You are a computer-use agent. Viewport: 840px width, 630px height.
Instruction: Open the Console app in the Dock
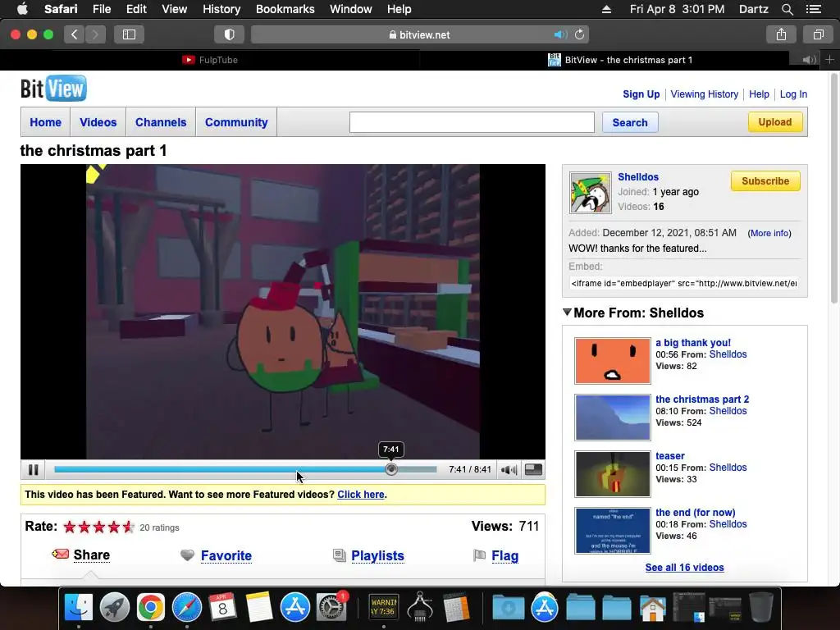click(x=384, y=608)
